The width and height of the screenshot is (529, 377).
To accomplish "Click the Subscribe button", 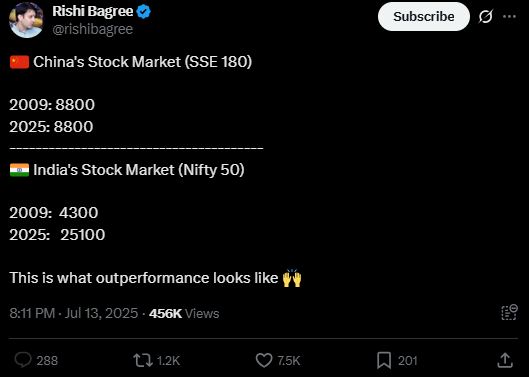I will coord(424,17).
